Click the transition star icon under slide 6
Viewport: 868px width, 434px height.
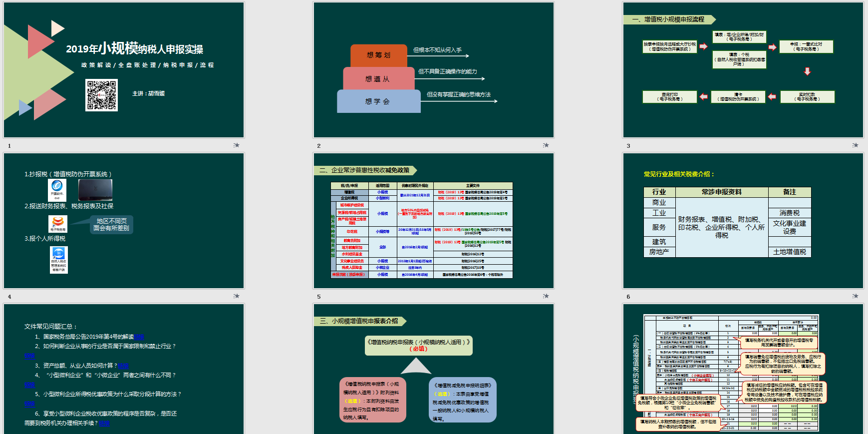click(x=855, y=296)
